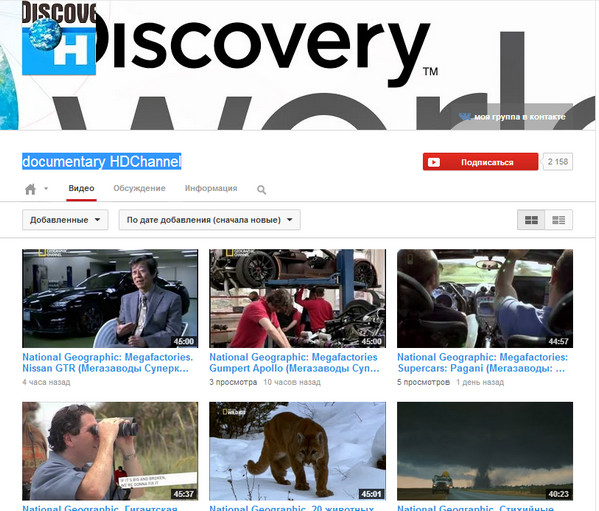Click the documentary HDChannel channel name
Image resolution: width=599 pixels, height=511 pixels.
101,162
